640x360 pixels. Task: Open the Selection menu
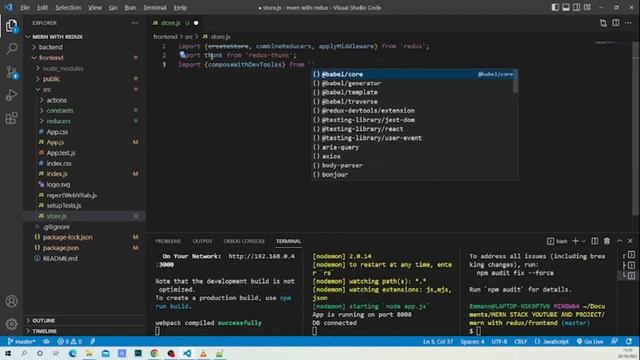click(x=68, y=7)
